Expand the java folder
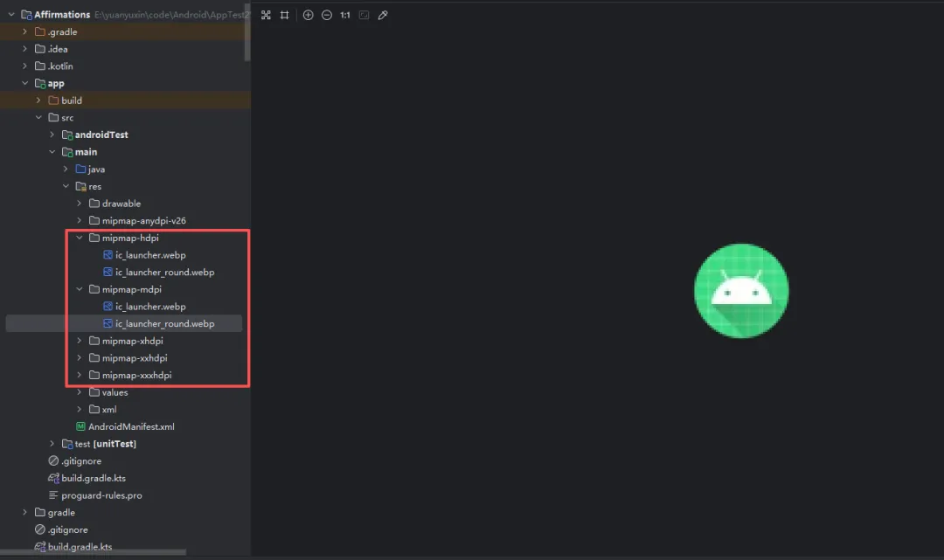The height and width of the screenshot is (560, 944). click(x=66, y=169)
